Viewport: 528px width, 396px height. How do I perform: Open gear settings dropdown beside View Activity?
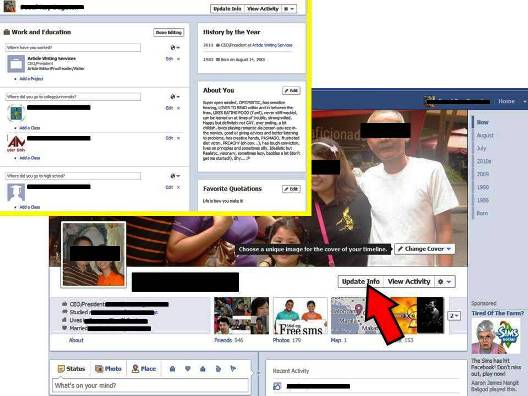pos(445,282)
